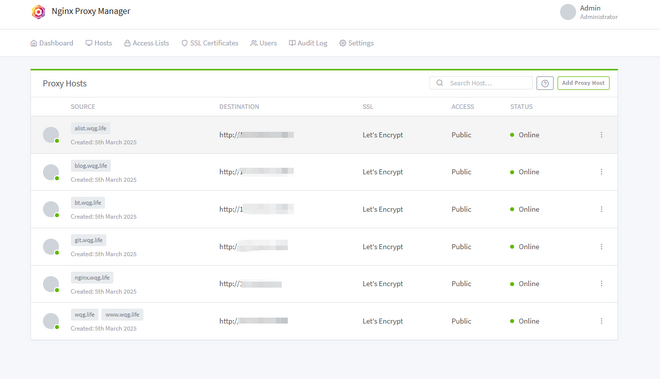Viewport: 660px width, 379px height.
Task: Open three-dot menu for blog.wqg.life row
Action: tap(601, 172)
